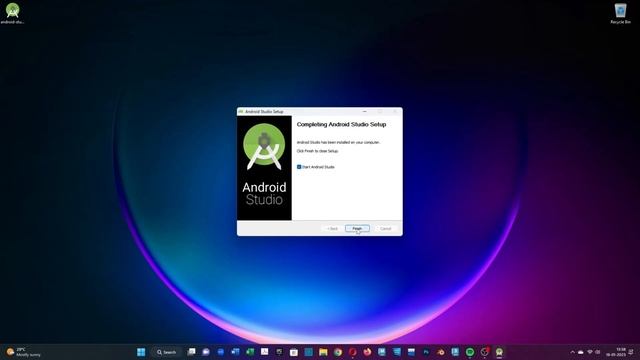Viewport: 640px width, 360px height.
Task: Open the notification center icon
Action: tap(632, 352)
